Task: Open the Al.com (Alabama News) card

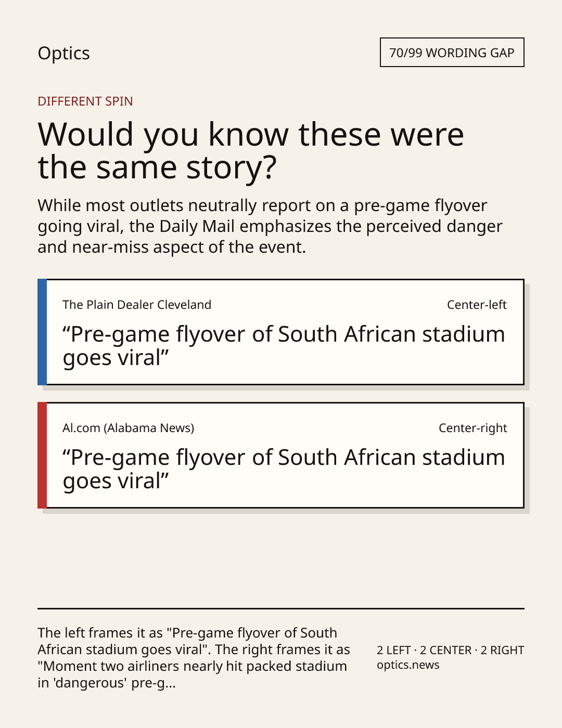Action: (x=281, y=456)
